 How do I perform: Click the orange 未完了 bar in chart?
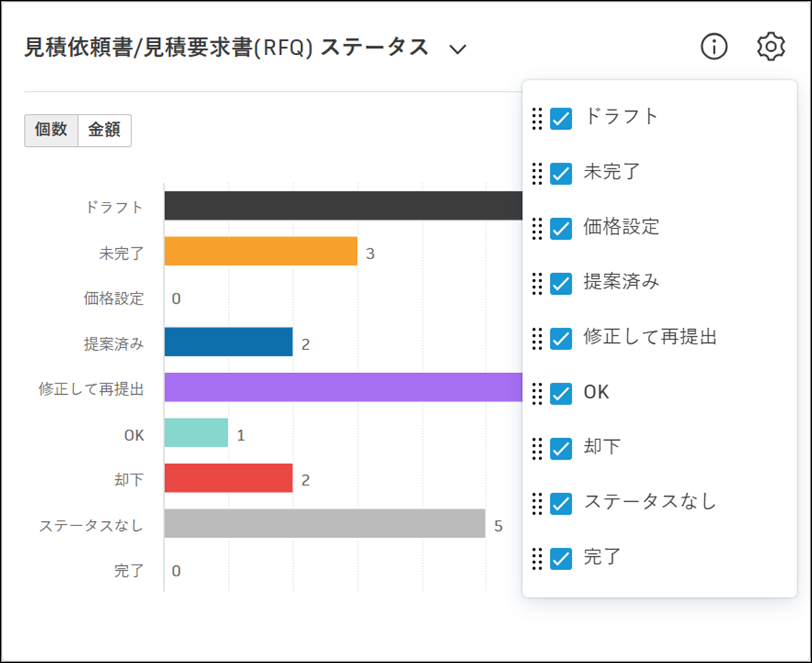click(x=260, y=252)
